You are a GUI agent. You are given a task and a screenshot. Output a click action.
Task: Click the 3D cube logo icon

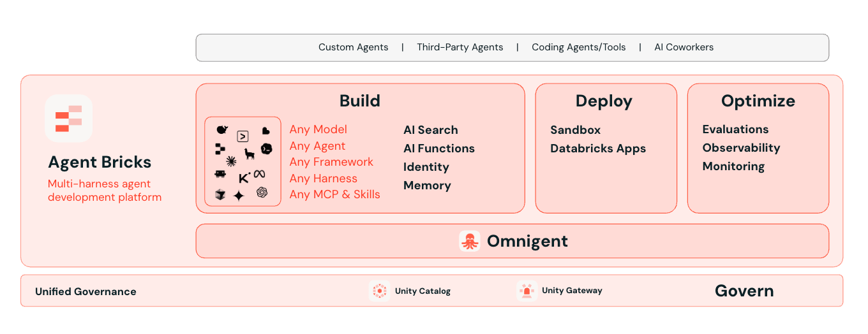pos(220,194)
